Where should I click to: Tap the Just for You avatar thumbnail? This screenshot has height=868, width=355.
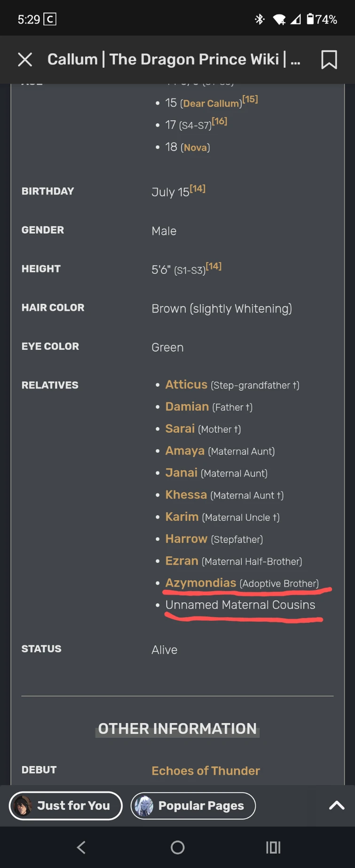pos(22,805)
